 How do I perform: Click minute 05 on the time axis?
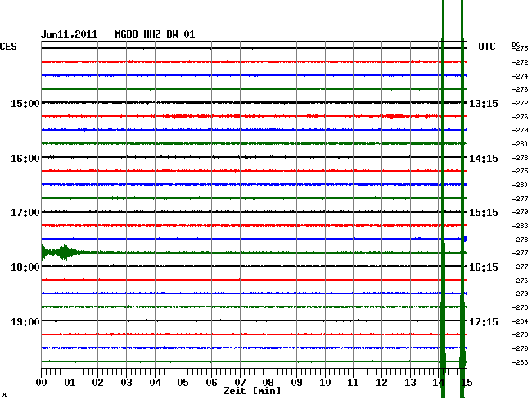click(x=183, y=383)
